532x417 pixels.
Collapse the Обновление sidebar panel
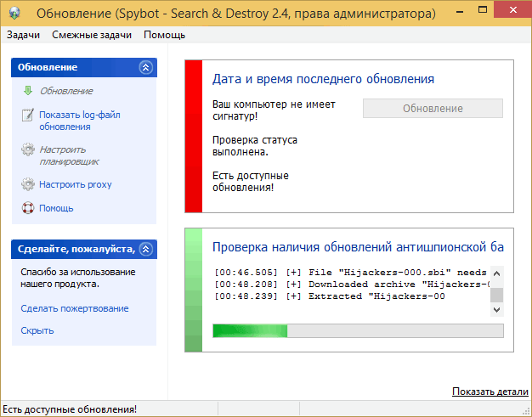145,67
